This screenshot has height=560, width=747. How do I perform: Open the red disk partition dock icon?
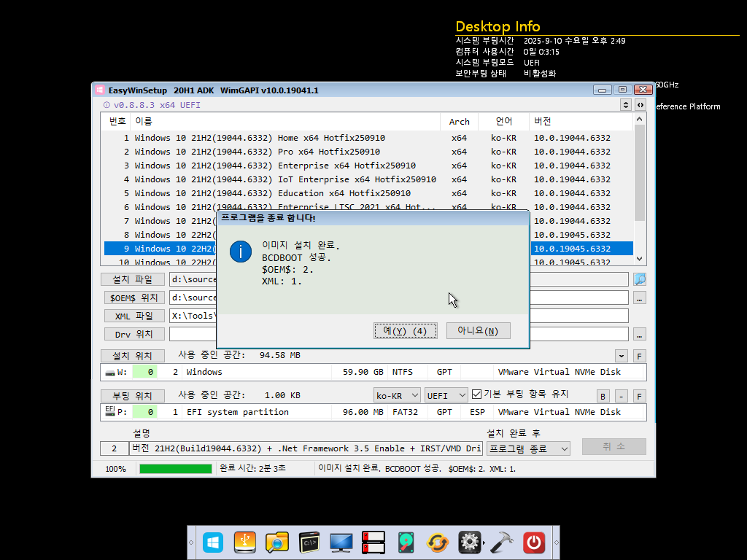[373, 542]
